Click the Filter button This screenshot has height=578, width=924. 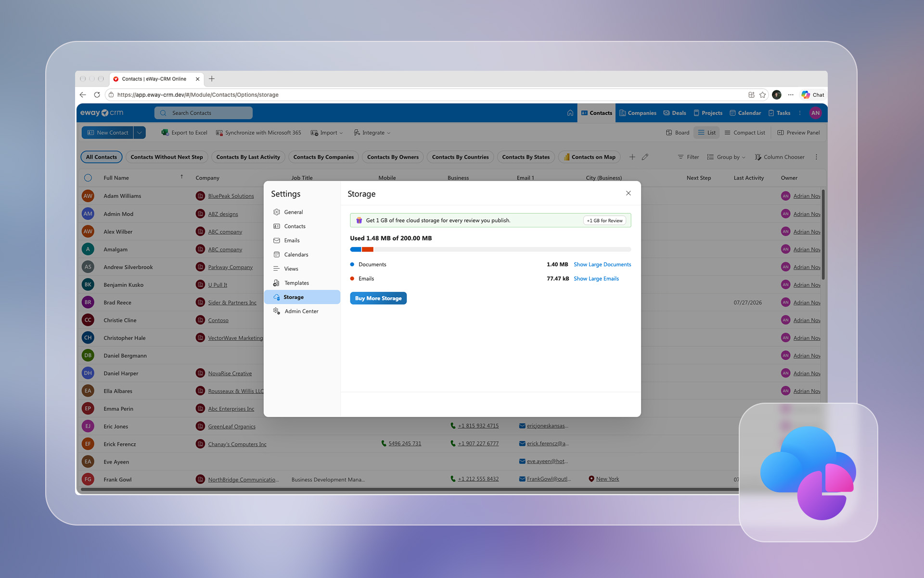click(x=688, y=157)
